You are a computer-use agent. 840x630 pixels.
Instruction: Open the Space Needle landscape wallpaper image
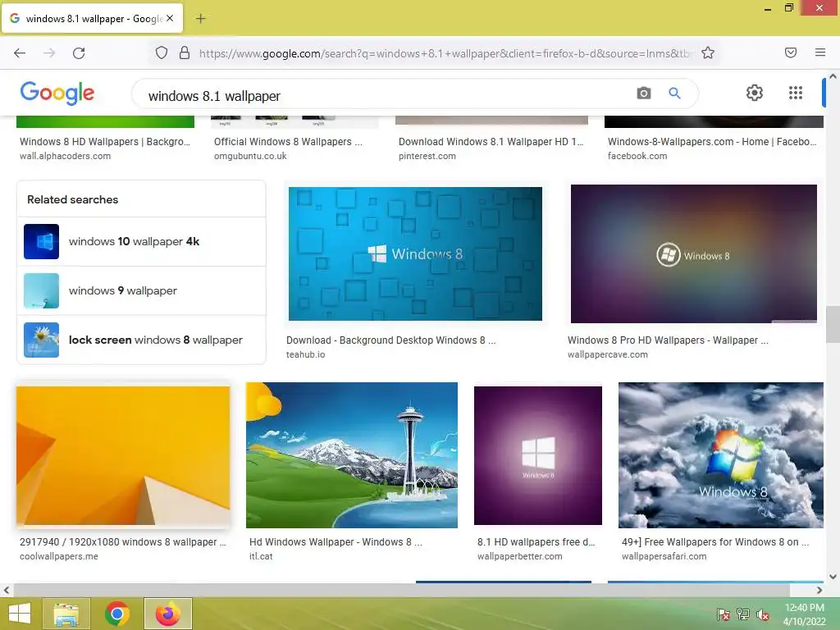point(352,455)
